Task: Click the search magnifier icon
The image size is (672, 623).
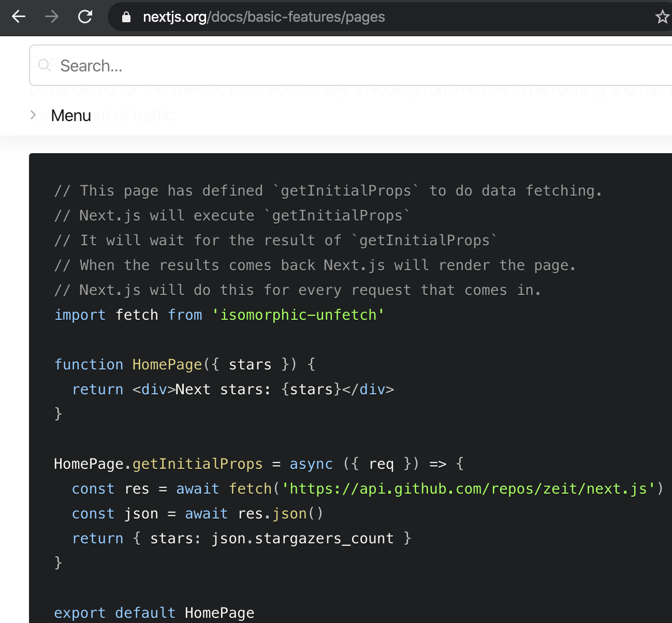Action: [45, 65]
